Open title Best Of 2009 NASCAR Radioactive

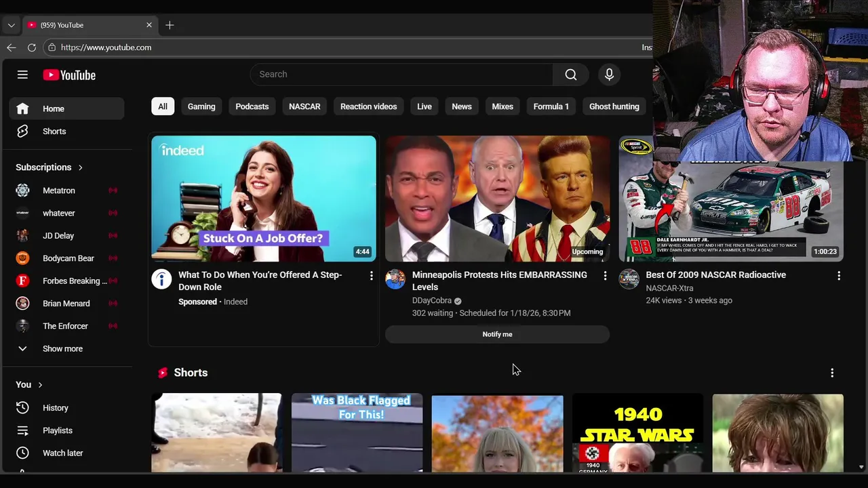[716, 275]
